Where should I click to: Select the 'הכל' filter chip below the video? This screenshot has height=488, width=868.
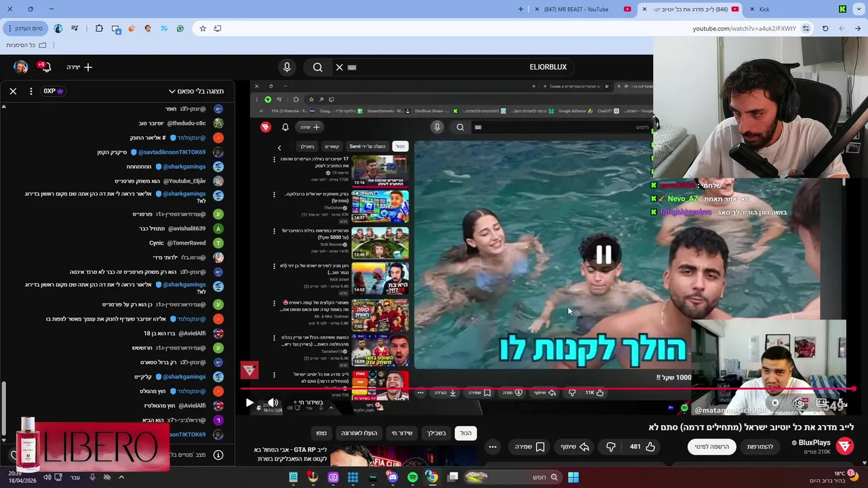(466, 433)
